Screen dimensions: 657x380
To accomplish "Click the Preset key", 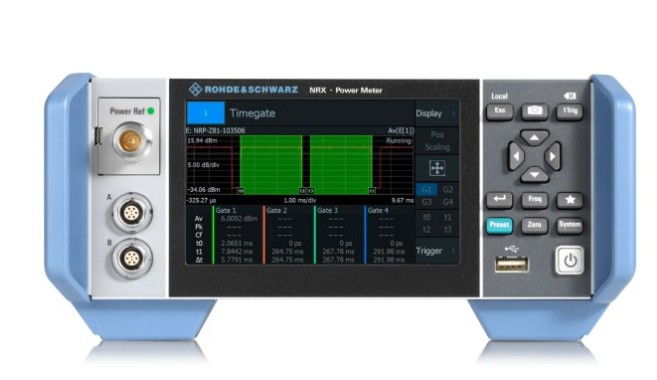I will (499, 225).
